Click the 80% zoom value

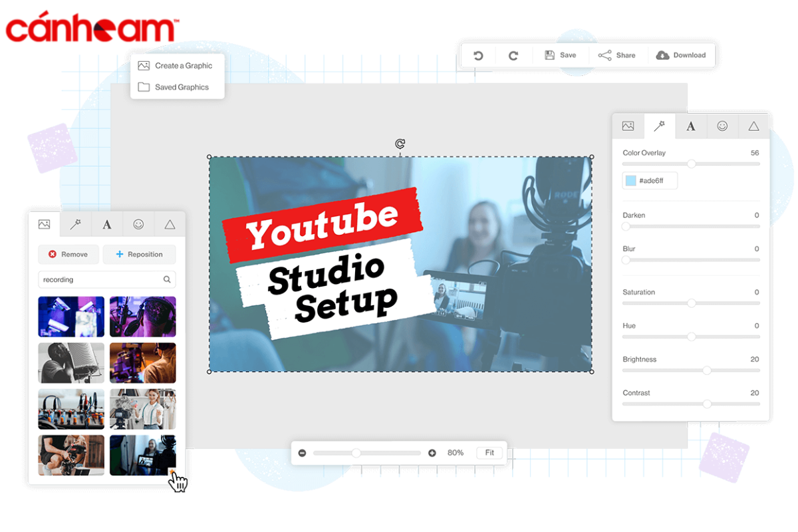(456, 453)
